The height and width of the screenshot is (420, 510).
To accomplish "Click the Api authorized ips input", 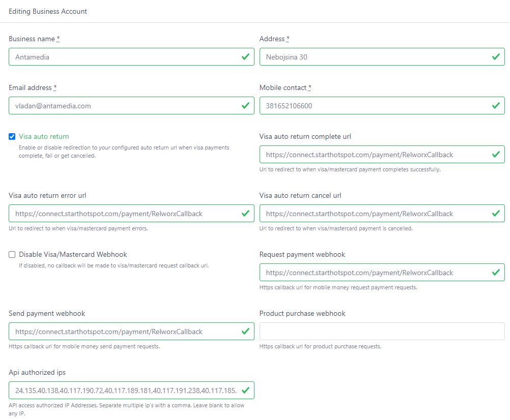I will point(122,391).
